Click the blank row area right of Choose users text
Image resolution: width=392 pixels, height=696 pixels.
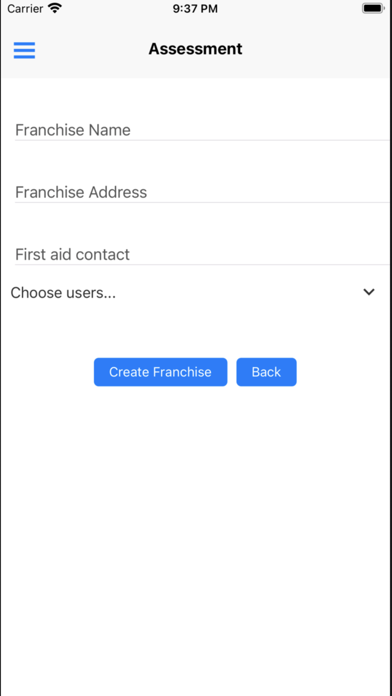[240, 293]
